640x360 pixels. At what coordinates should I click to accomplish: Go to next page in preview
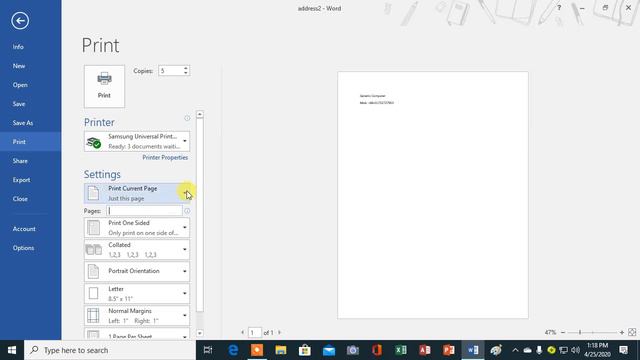pos(280,333)
